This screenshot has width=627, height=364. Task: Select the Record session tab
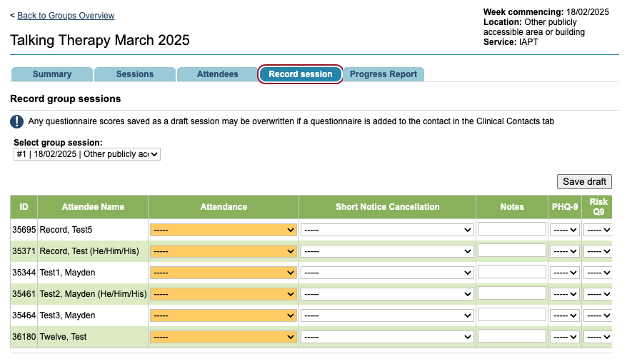coord(300,74)
